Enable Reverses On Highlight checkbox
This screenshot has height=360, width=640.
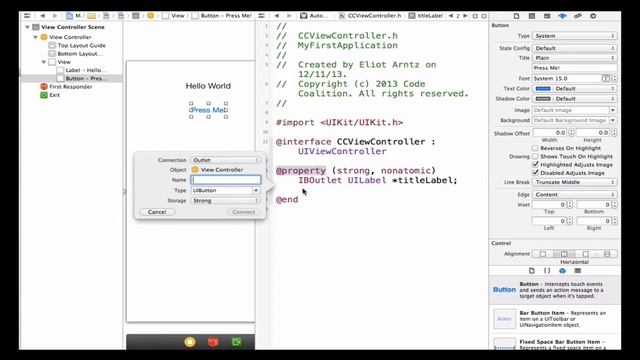point(535,148)
